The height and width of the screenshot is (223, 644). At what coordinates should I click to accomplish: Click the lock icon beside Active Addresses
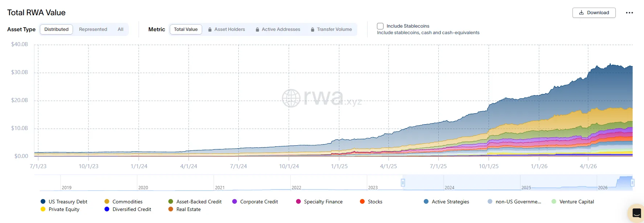coord(257,29)
